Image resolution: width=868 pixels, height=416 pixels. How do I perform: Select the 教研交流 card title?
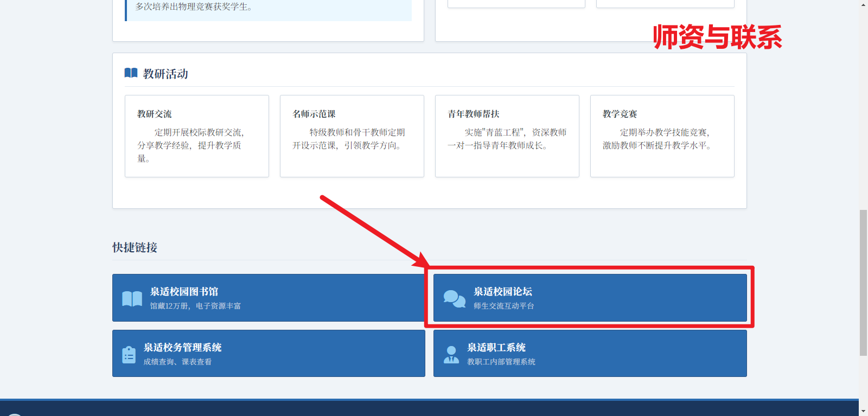click(x=155, y=114)
